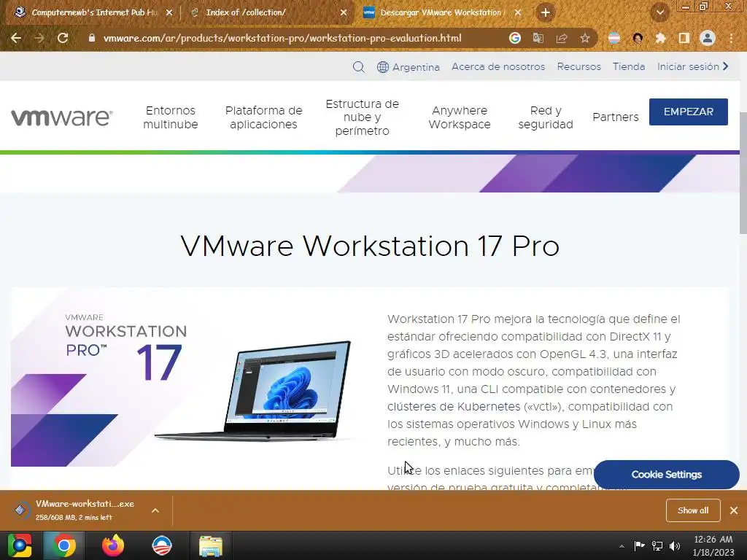Open Entornos multinube menu
Image resolution: width=747 pixels, height=560 pixels.
(x=171, y=117)
